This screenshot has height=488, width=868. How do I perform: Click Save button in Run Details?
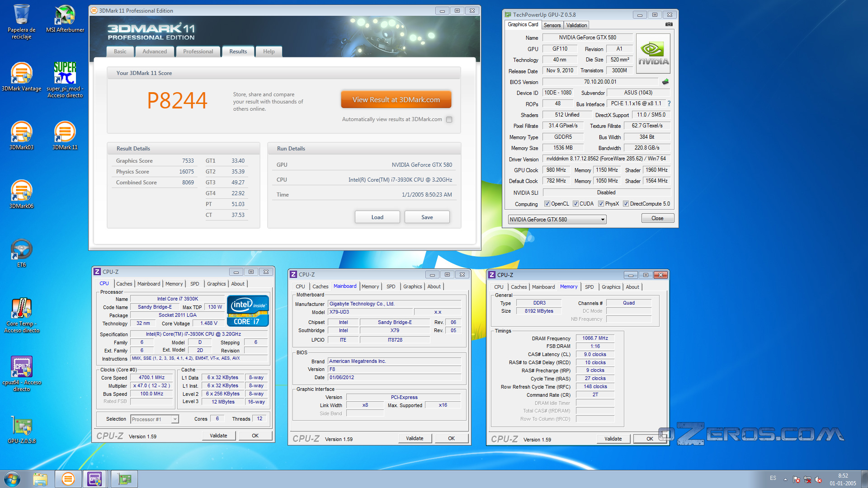pyautogui.click(x=427, y=217)
